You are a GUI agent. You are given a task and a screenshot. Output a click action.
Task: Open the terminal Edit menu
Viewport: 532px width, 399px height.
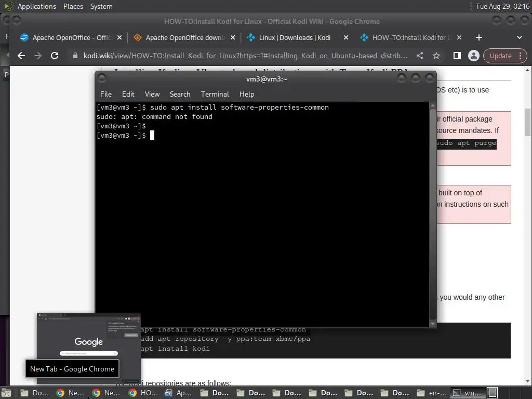(128, 94)
